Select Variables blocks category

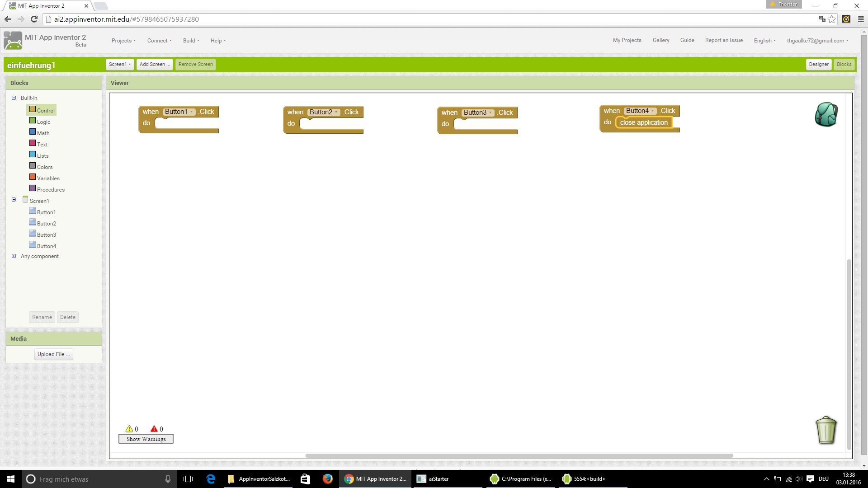coord(44,178)
